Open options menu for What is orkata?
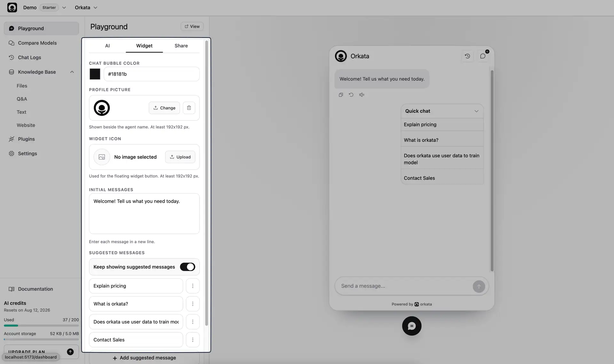Image resolution: width=614 pixels, height=364 pixels. (x=193, y=304)
